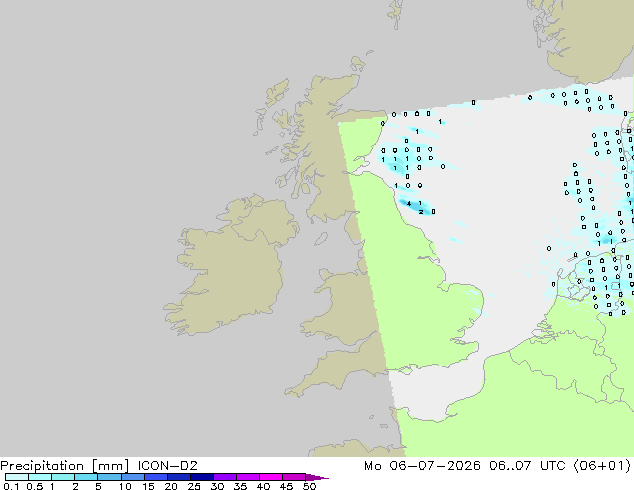Click the Ireland landmass on the map
Screen dimensions: 634x490
pyautogui.click(x=230, y=267)
